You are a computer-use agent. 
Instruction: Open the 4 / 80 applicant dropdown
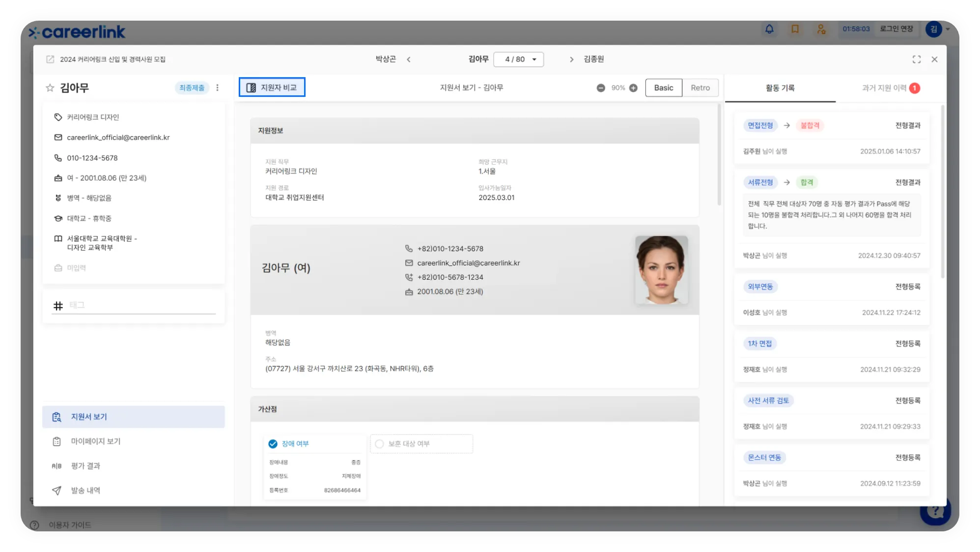(518, 59)
